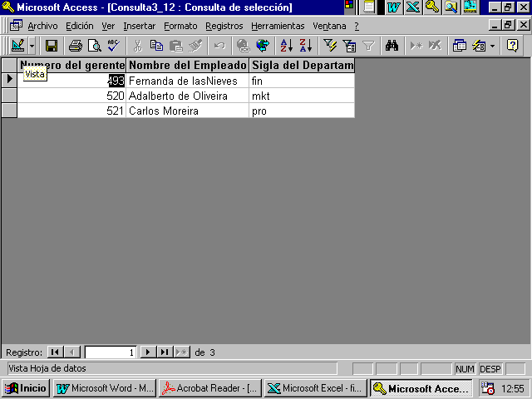Sort ascending with A-Z button
This screenshot has height=399, width=532.
point(287,46)
